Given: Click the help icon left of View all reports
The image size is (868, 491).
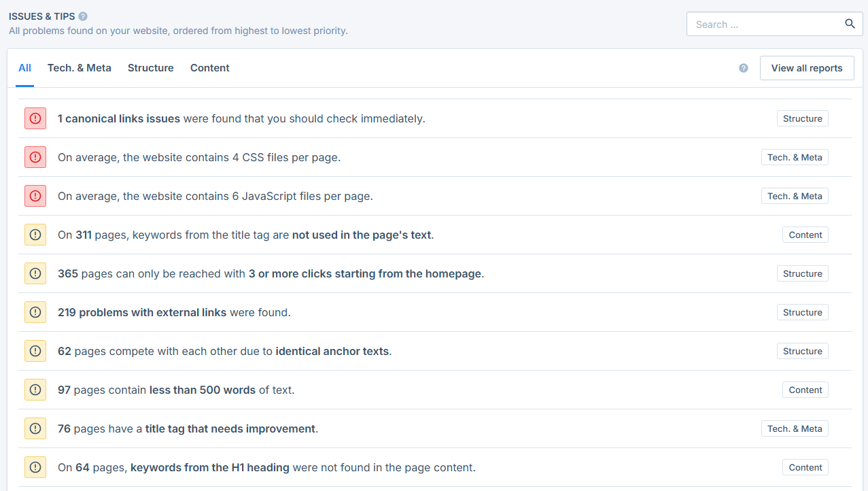Looking at the screenshot, I should pos(744,68).
